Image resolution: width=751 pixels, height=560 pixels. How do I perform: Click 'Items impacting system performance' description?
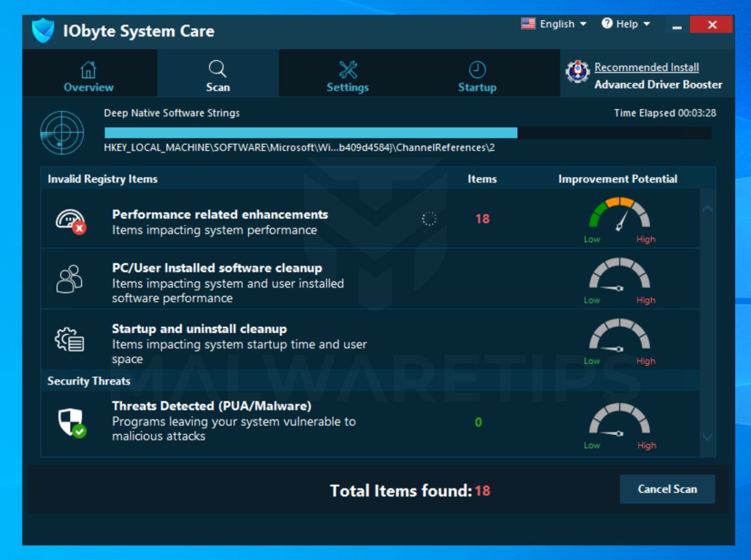(214, 230)
